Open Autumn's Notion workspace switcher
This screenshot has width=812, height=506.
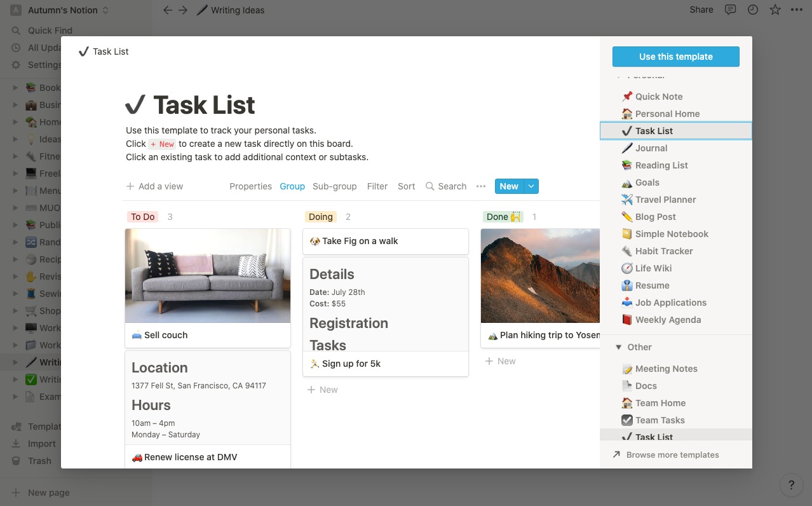click(x=60, y=10)
